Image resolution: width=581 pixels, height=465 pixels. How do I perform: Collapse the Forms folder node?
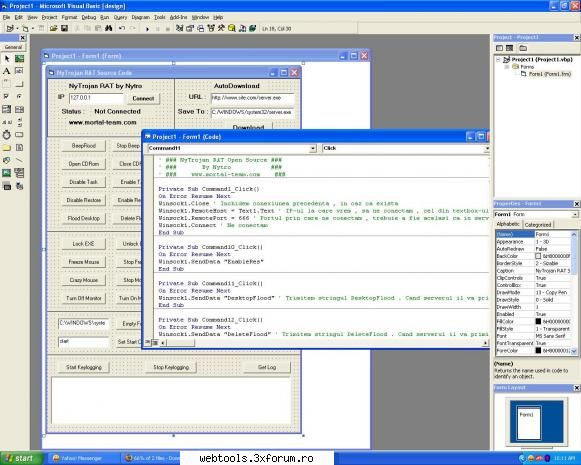[x=507, y=67]
